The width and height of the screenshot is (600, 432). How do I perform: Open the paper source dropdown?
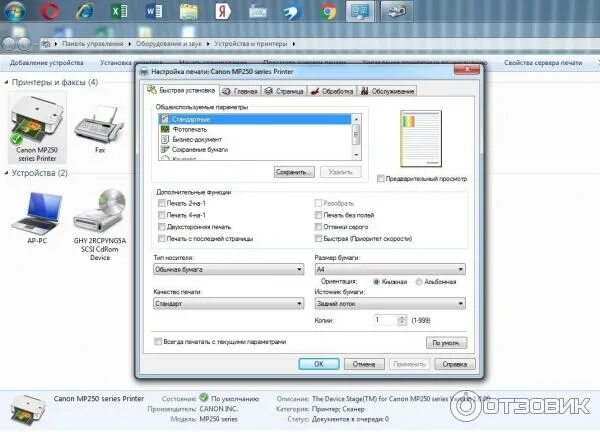coord(390,303)
